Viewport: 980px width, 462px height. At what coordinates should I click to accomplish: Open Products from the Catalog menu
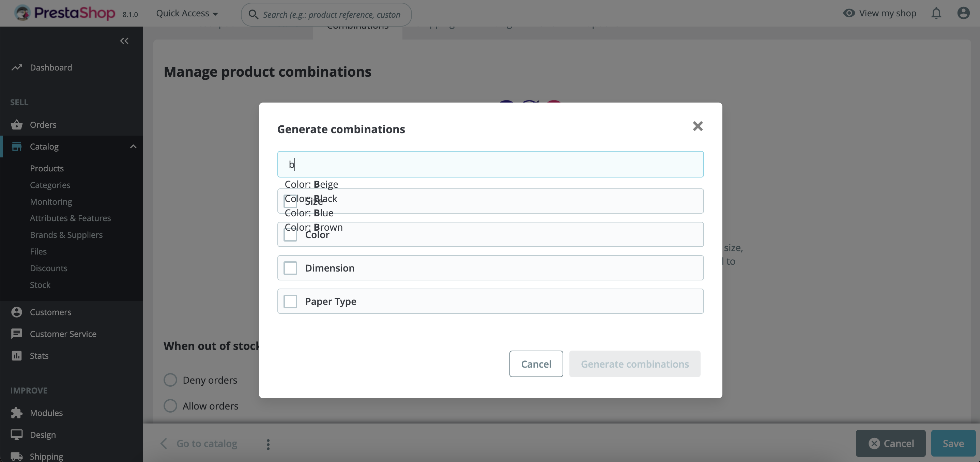coord(47,168)
